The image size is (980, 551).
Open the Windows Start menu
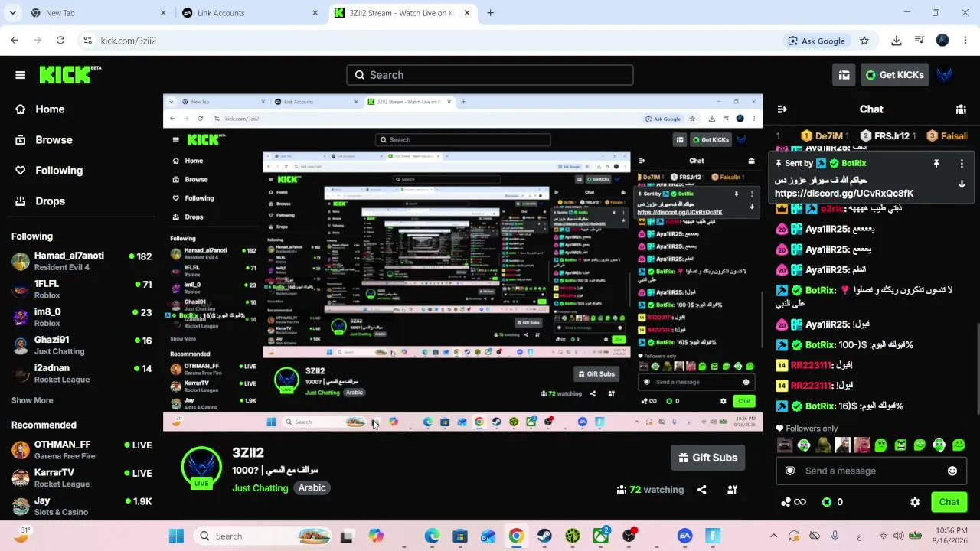click(x=176, y=536)
